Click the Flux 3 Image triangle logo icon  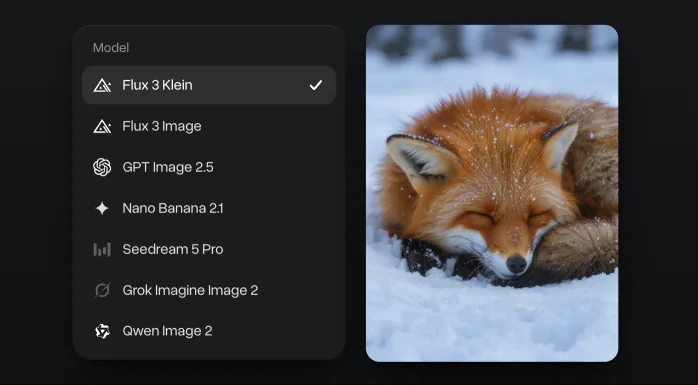pos(102,126)
